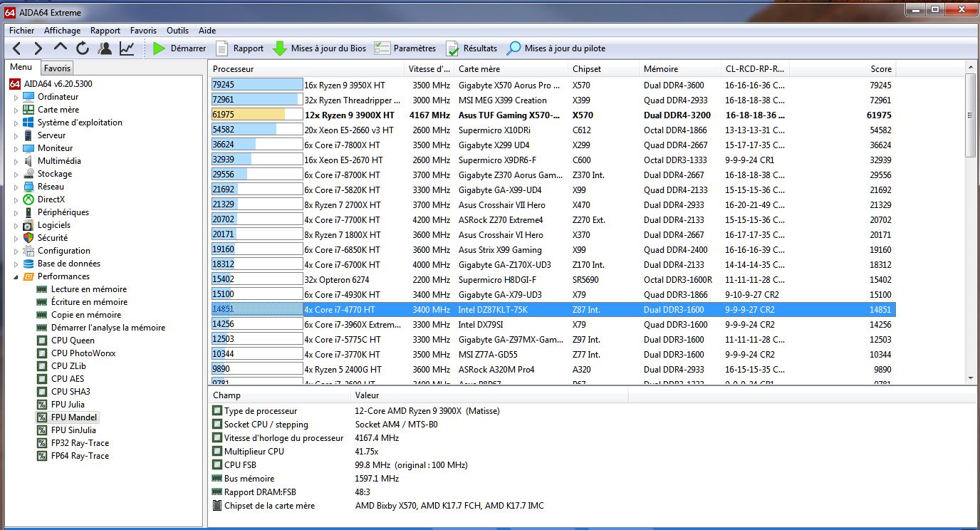Click the 'Supermicro X10DRi' cell
This screenshot has height=530, width=980.
click(x=494, y=130)
